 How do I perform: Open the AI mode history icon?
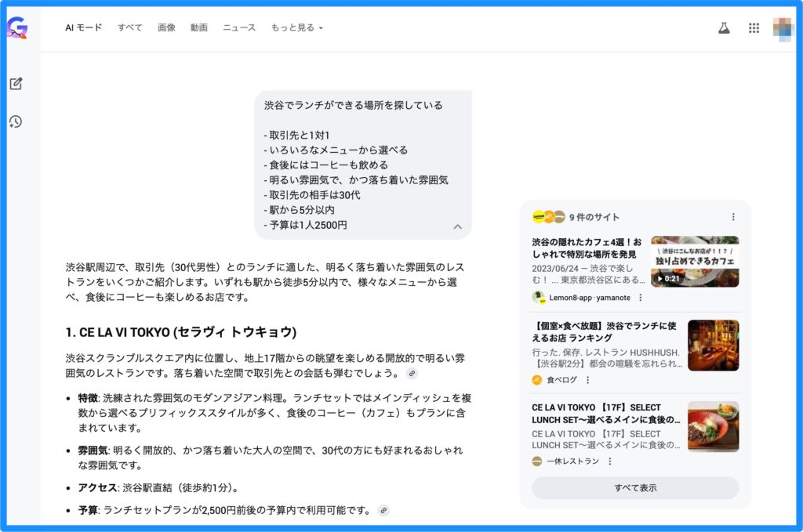16,121
